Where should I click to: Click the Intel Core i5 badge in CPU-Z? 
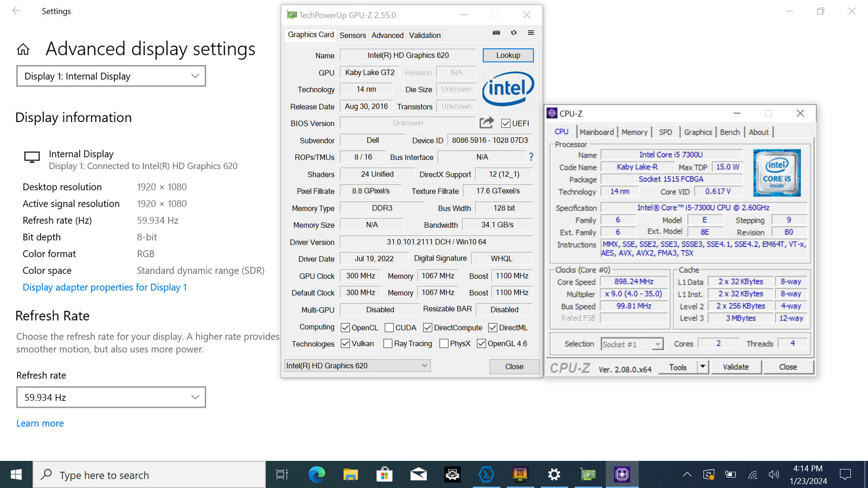[x=777, y=172]
